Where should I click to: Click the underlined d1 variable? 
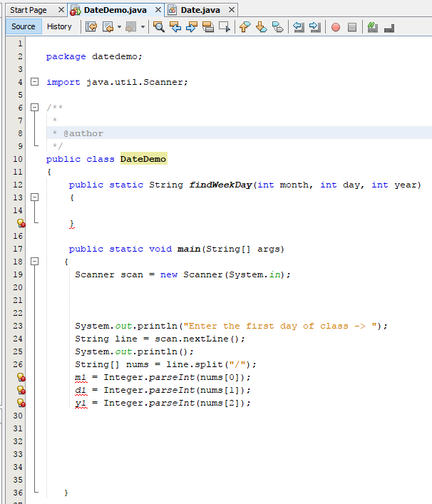click(81, 390)
